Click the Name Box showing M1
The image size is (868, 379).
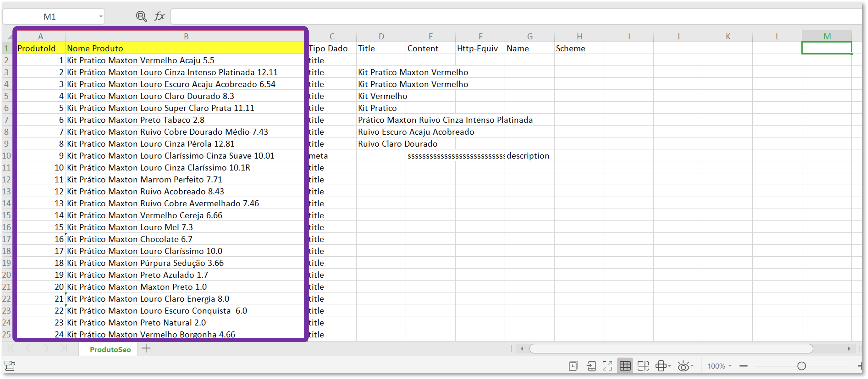(50, 17)
